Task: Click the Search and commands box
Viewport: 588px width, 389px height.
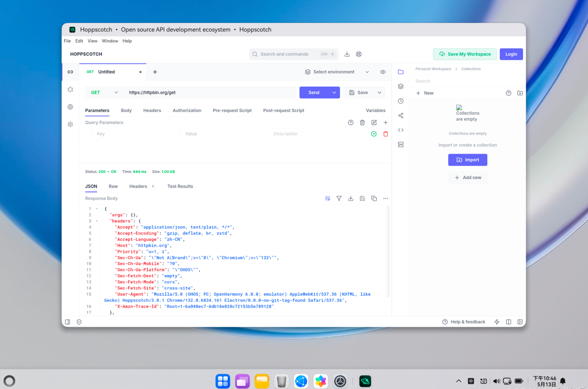Action: [x=294, y=54]
